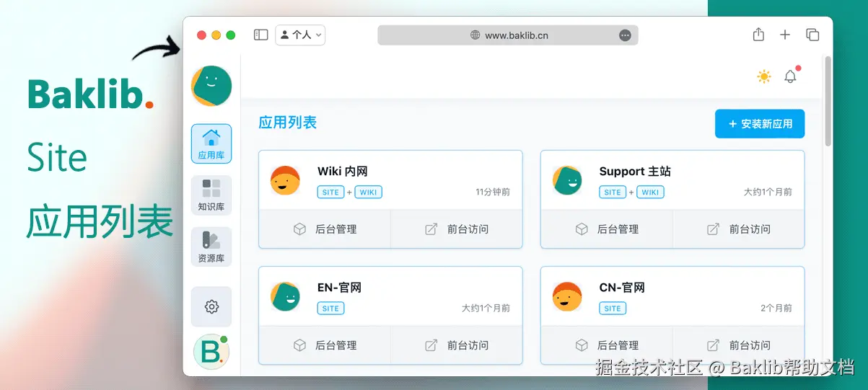Open the address bar more options icon
868x390 pixels.
(626, 35)
